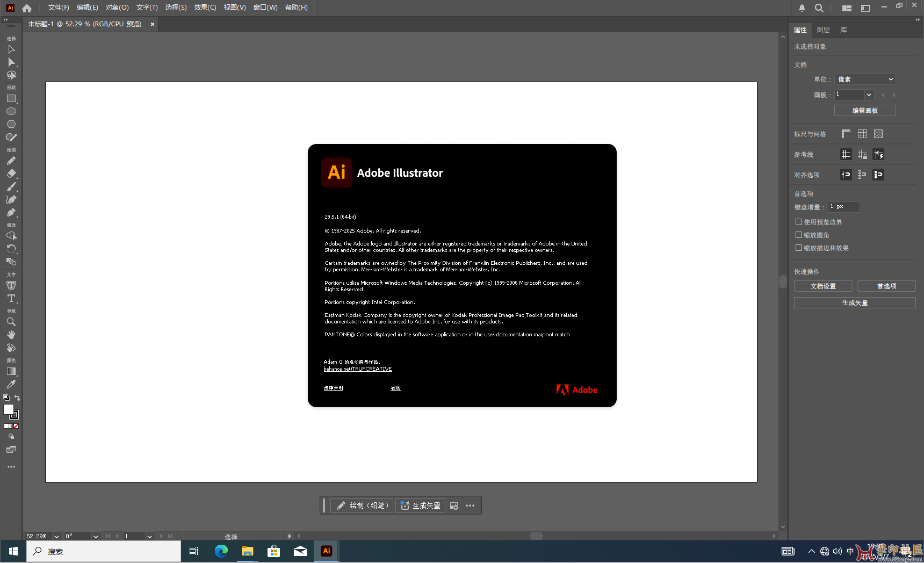Select the Type tool
924x563 pixels.
[11, 298]
